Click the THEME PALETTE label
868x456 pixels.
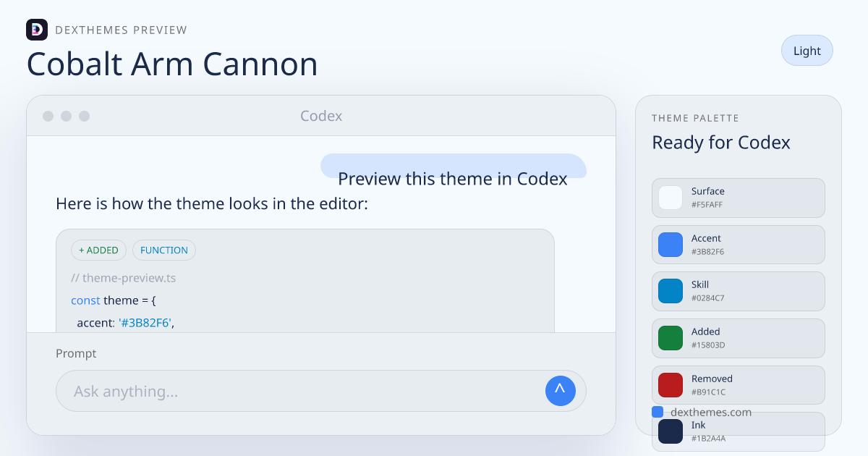[695, 118]
